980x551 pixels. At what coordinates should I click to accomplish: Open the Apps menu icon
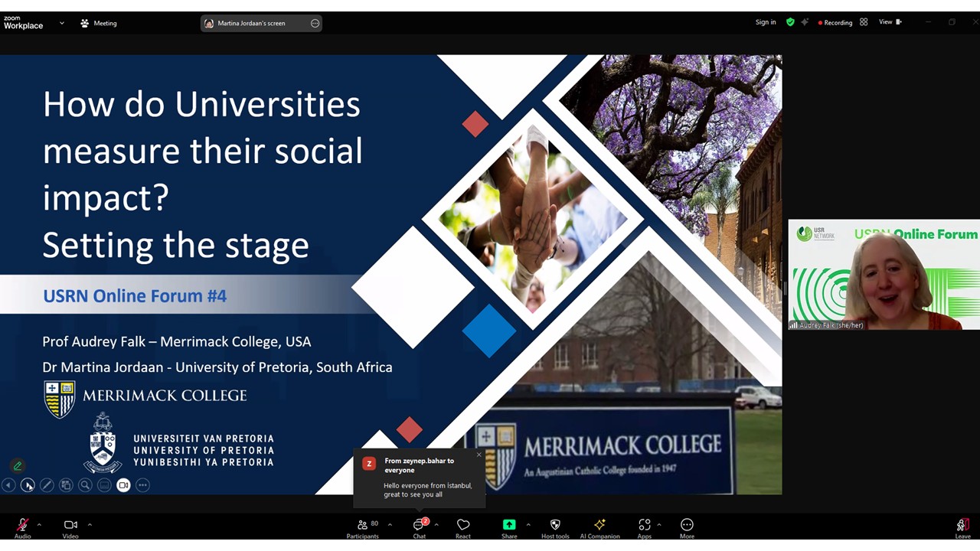[644, 525]
